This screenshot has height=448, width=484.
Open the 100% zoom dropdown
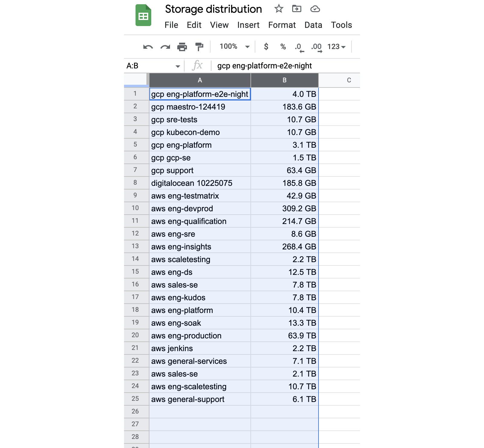click(234, 47)
